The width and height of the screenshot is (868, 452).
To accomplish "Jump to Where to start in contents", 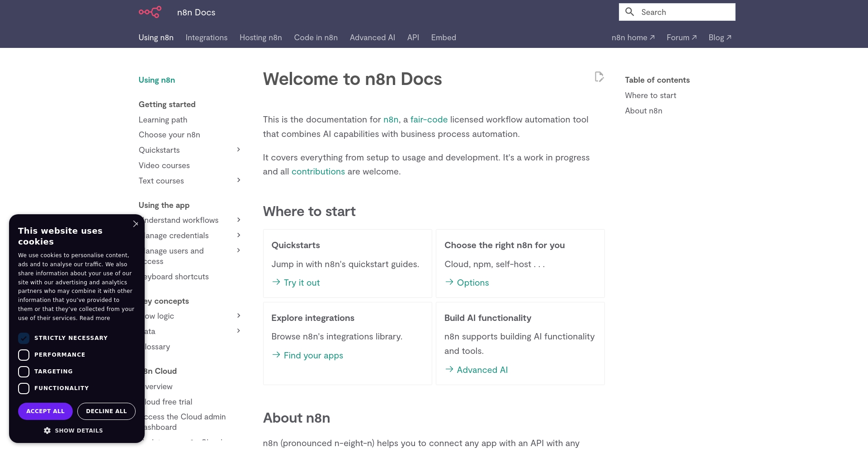I will [651, 95].
